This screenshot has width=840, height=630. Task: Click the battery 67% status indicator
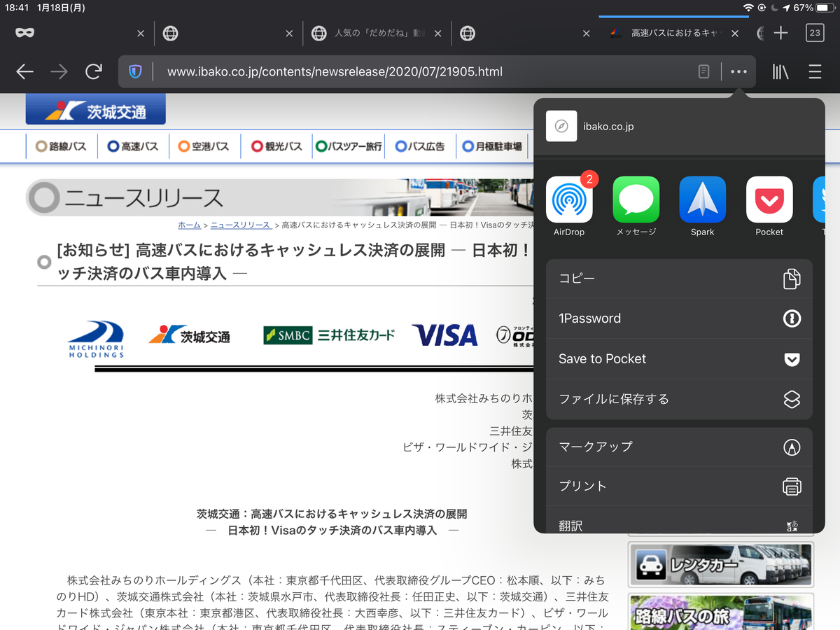click(x=813, y=8)
